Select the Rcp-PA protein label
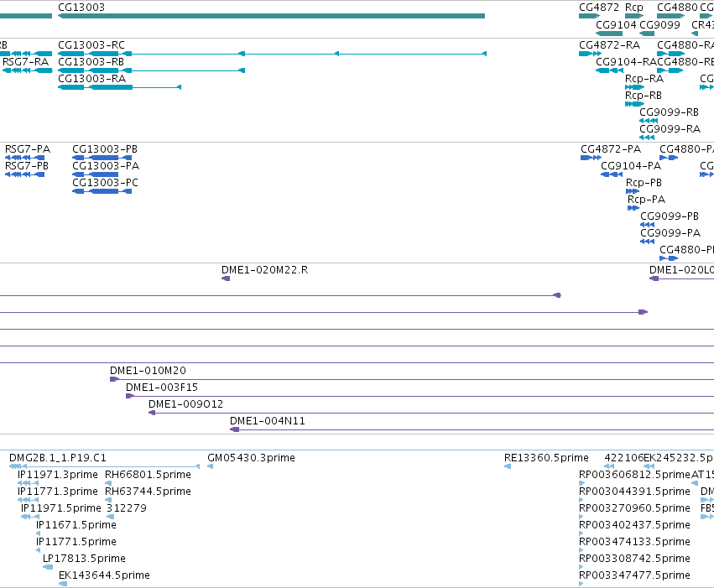The image size is (714, 588). point(646,200)
